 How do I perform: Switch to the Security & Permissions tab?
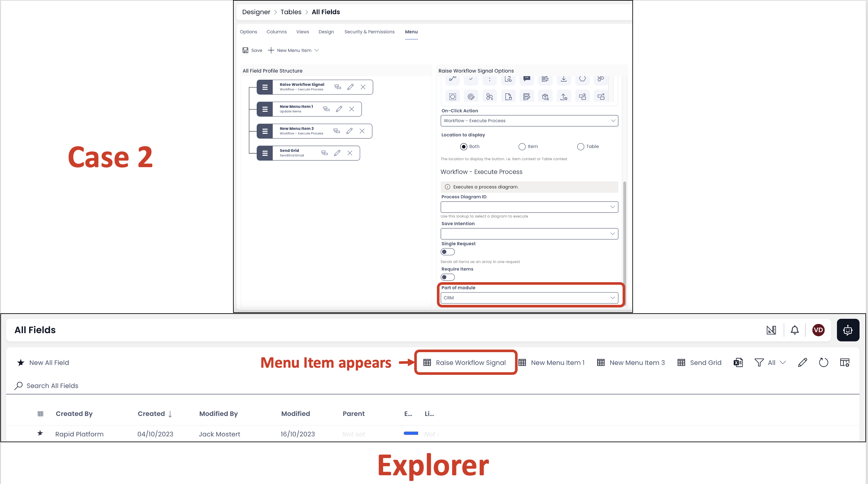pos(369,32)
